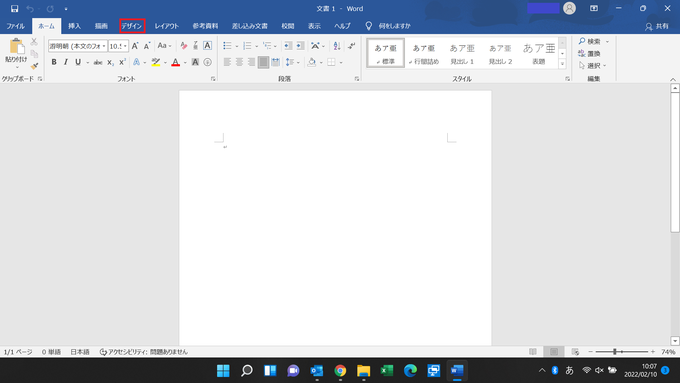Apply the 表題 title style

(539, 53)
